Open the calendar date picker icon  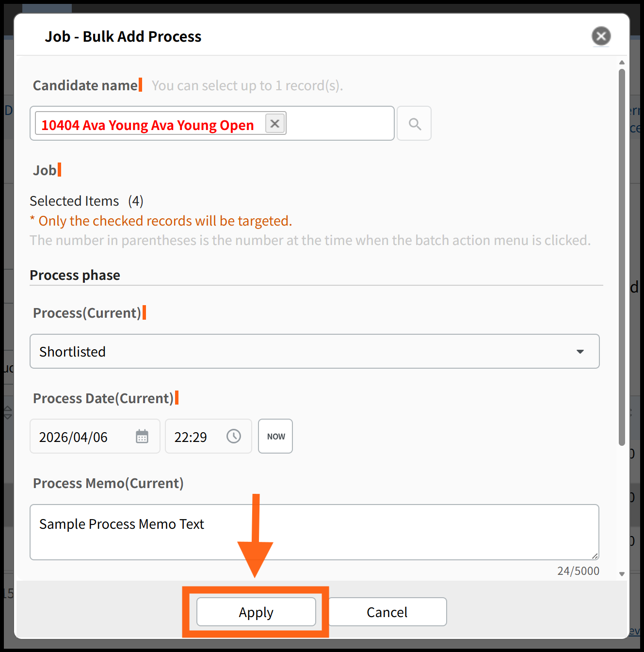pos(142,436)
